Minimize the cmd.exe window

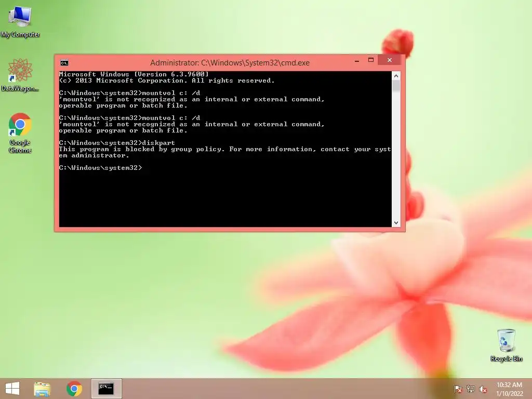pos(357,60)
